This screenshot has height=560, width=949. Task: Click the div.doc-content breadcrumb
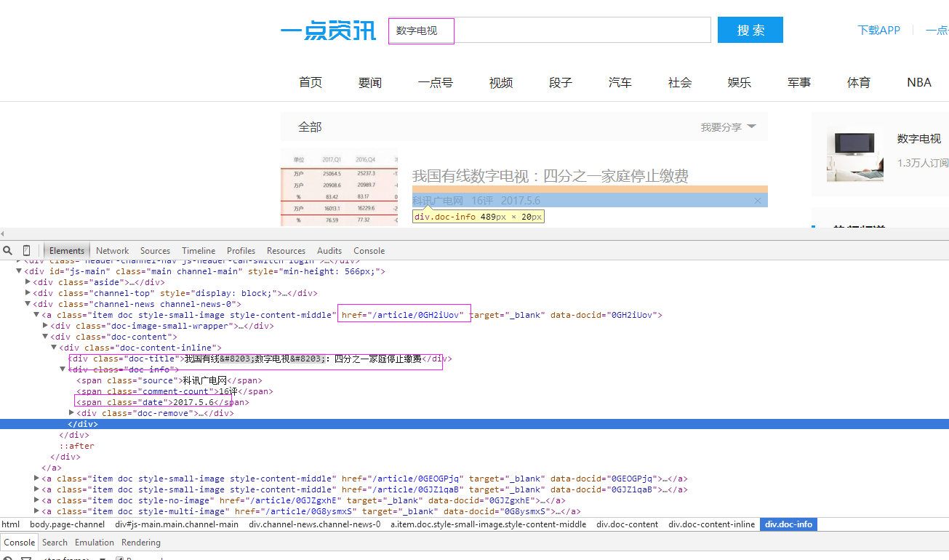(x=627, y=524)
